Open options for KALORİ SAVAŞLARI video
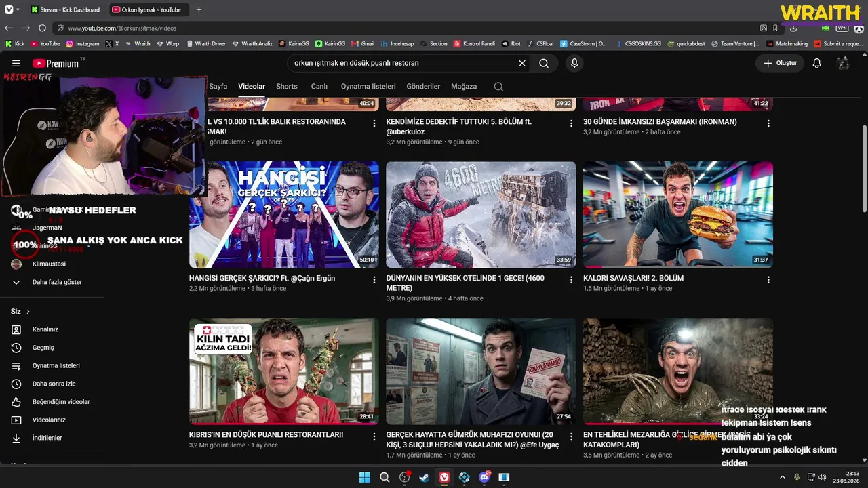The image size is (868, 488). [768, 279]
